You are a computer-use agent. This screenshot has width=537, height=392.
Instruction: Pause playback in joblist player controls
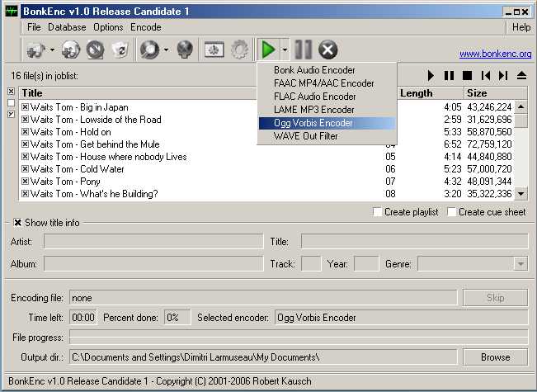pyautogui.click(x=449, y=75)
